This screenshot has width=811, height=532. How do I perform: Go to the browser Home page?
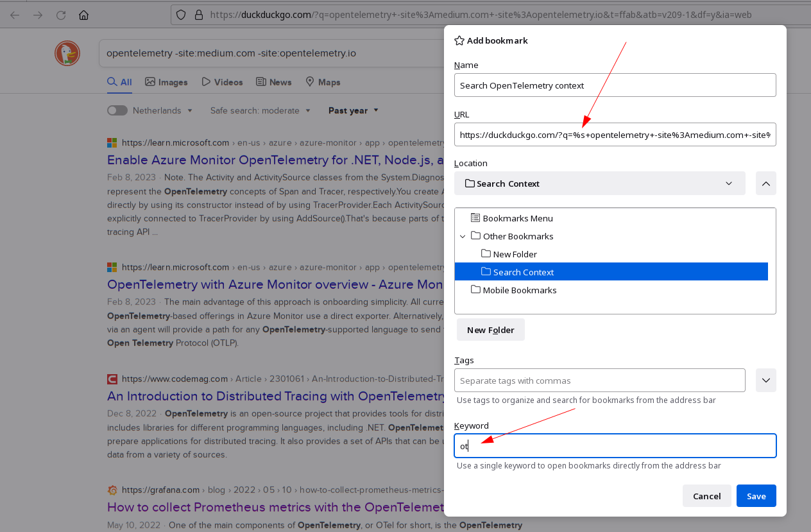click(83, 15)
